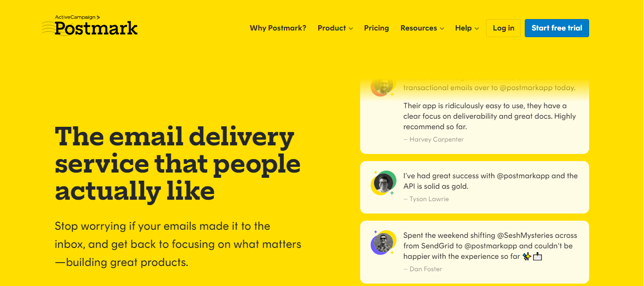Screen dimensions: 644x286
Task: Click the sparkle emoji in Dan Foster's tweet
Action: tap(527, 257)
